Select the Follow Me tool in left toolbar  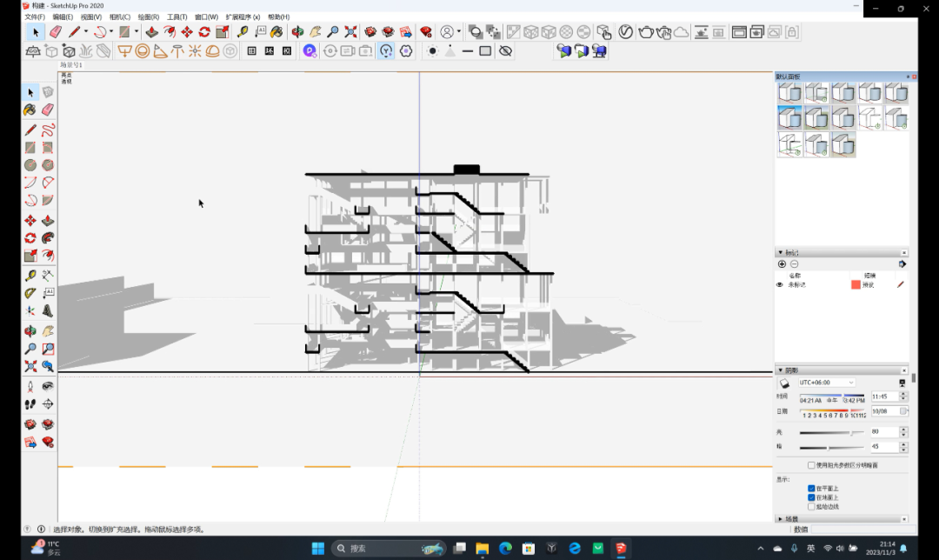point(48,237)
